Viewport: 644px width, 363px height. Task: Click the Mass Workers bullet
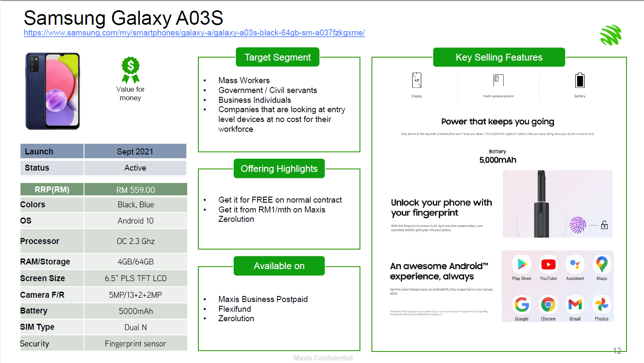[244, 80]
